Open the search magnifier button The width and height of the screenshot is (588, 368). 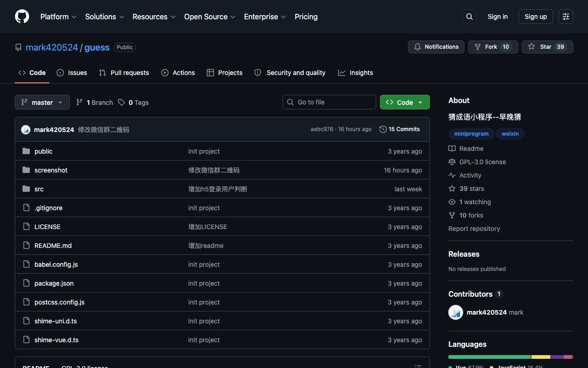(x=469, y=17)
